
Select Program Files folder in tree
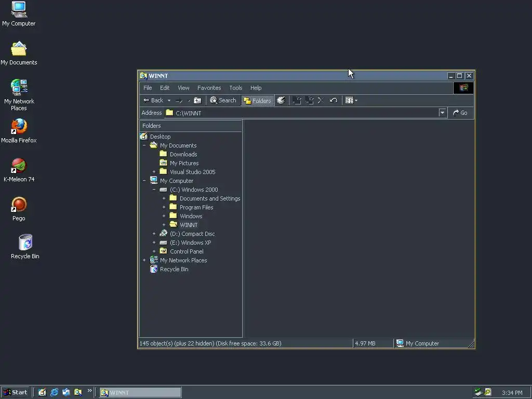(196, 207)
